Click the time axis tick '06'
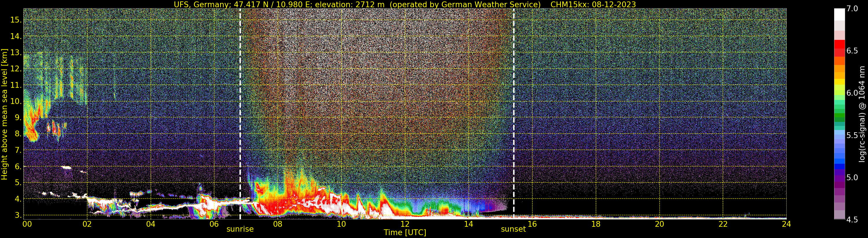The image size is (868, 238). click(214, 224)
